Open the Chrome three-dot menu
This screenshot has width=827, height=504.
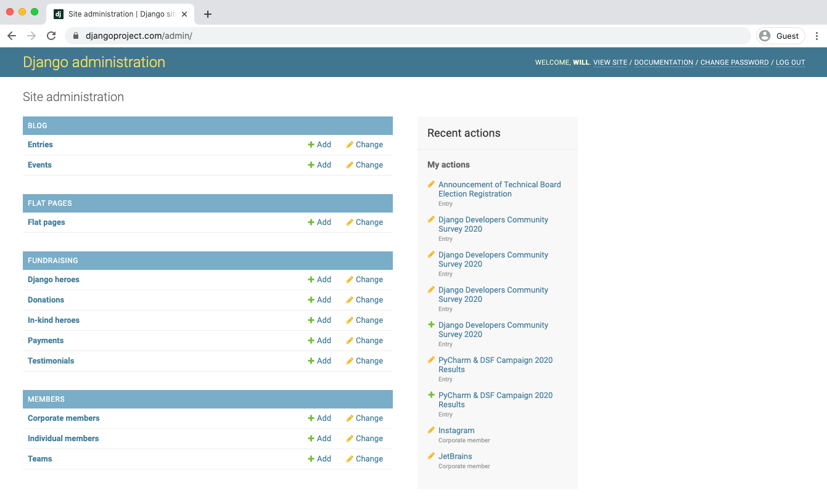coord(817,36)
